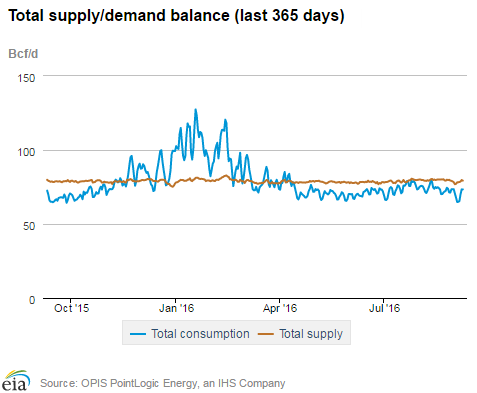477x393 pixels.
Task: Click the "Oct '15" x-axis label
Action: 71,308
